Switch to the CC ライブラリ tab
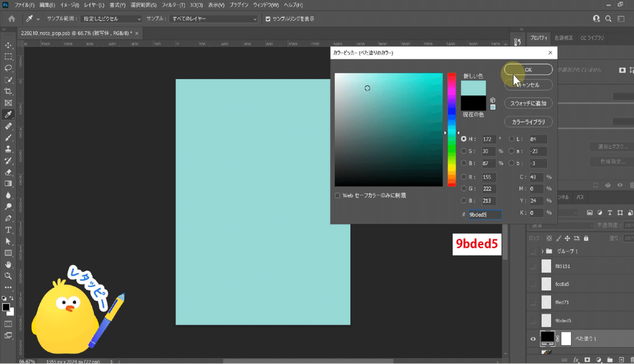Viewport: 634px width, 364px height. (x=592, y=38)
